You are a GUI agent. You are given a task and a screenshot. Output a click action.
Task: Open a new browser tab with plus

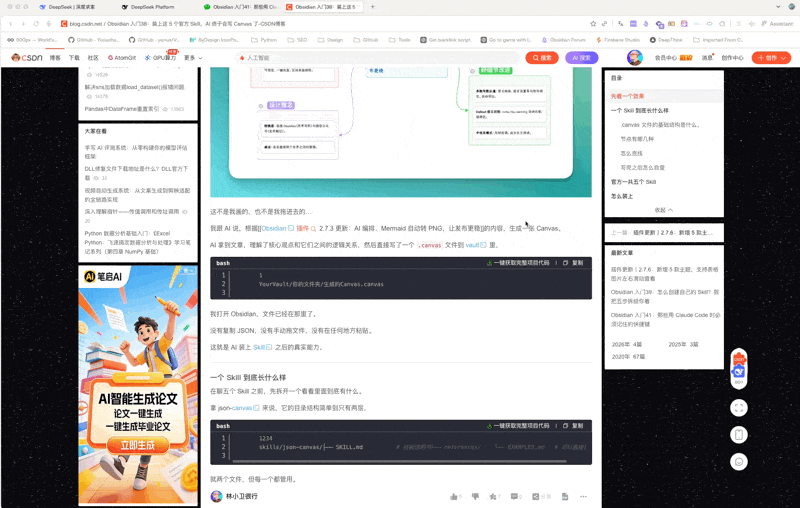pyautogui.click(x=372, y=7)
